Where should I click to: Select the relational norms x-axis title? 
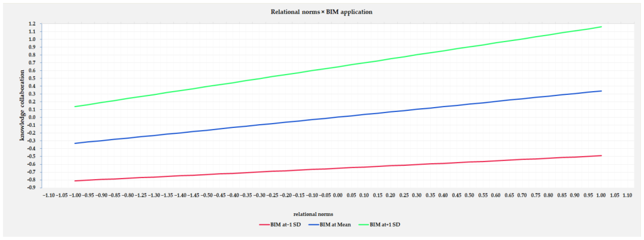[x=313, y=214]
